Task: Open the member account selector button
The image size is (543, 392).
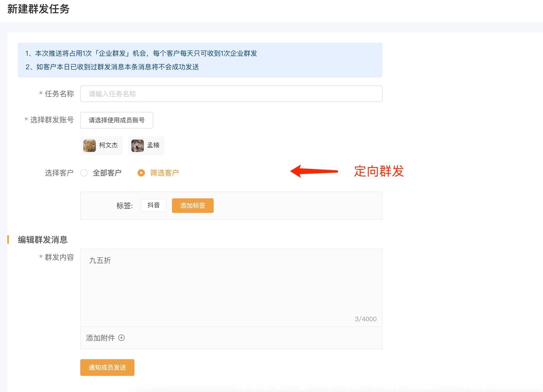Action: pyautogui.click(x=116, y=120)
